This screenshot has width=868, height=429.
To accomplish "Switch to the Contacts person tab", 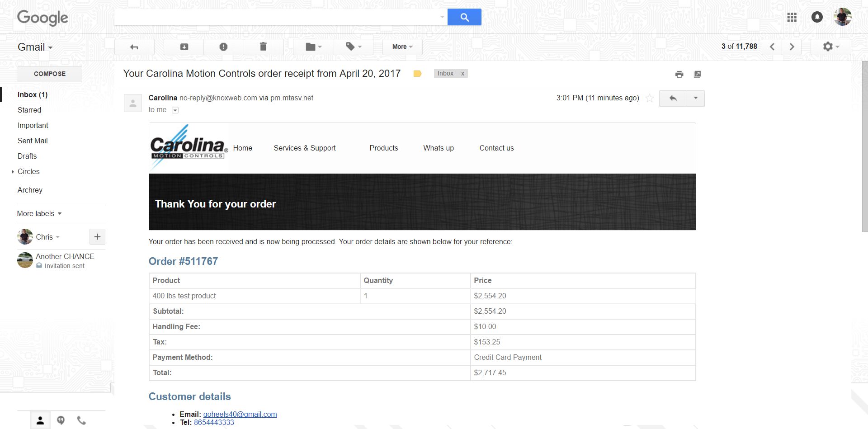I will pos(40,420).
